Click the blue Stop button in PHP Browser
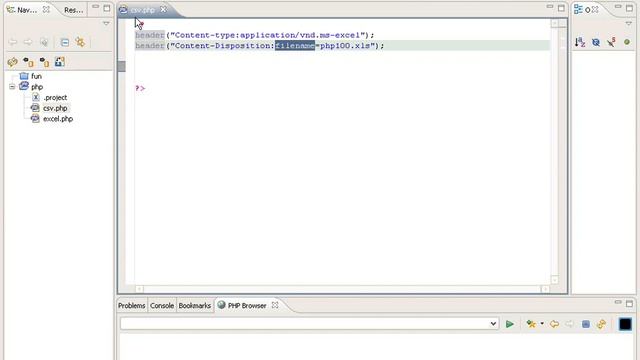 coord(585,324)
